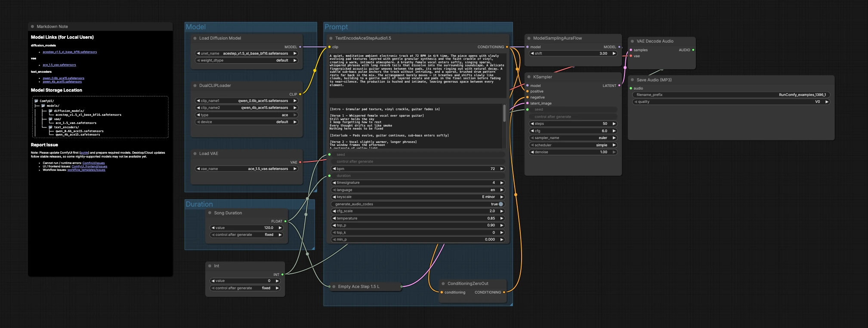The image size is (868, 328).
Task: Open the workflow_templates/issues link
Action: pos(86,170)
